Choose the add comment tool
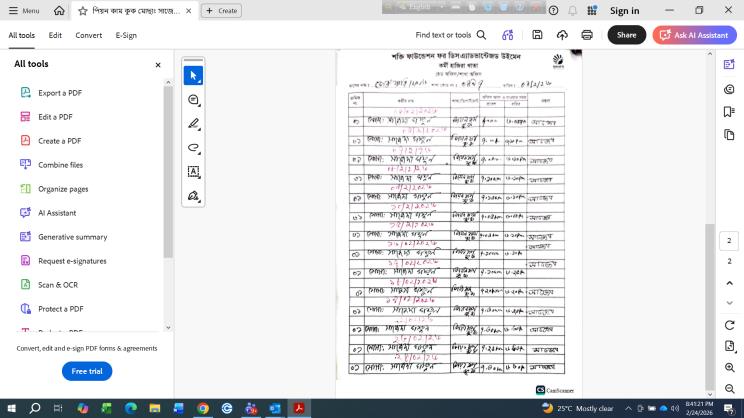This screenshot has height=418, width=744. [194, 100]
